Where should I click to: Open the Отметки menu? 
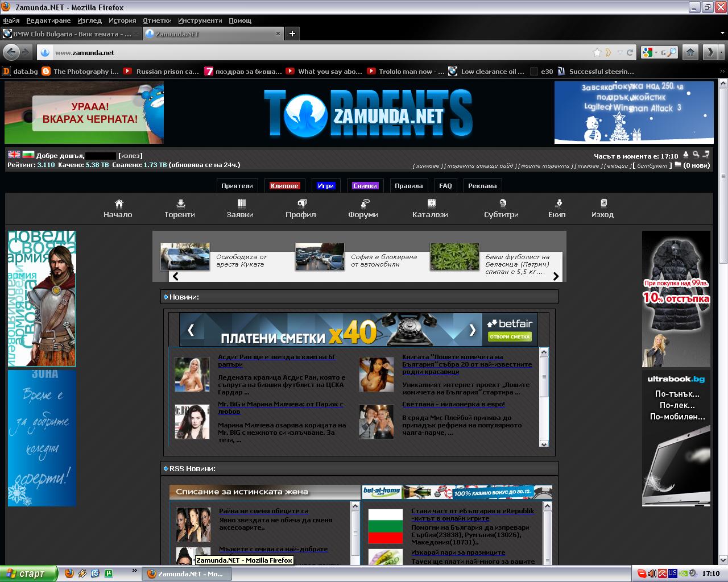coord(157,20)
